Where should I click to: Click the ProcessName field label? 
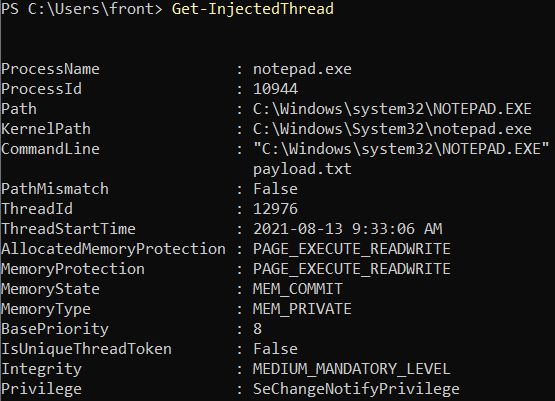pos(50,69)
